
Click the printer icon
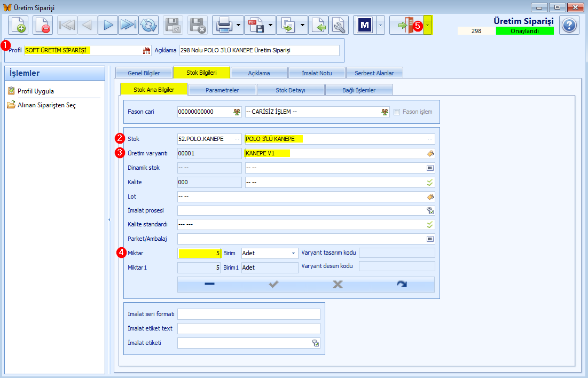click(224, 25)
